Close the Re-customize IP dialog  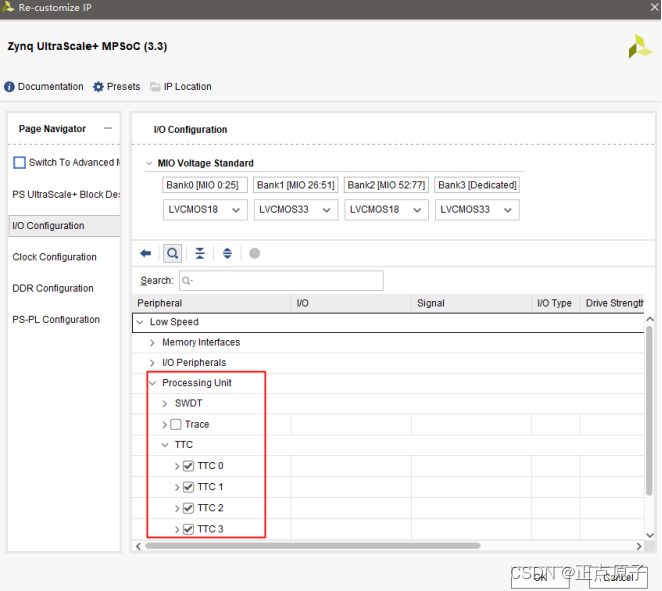pyautogui.click(x=654, y=7)
